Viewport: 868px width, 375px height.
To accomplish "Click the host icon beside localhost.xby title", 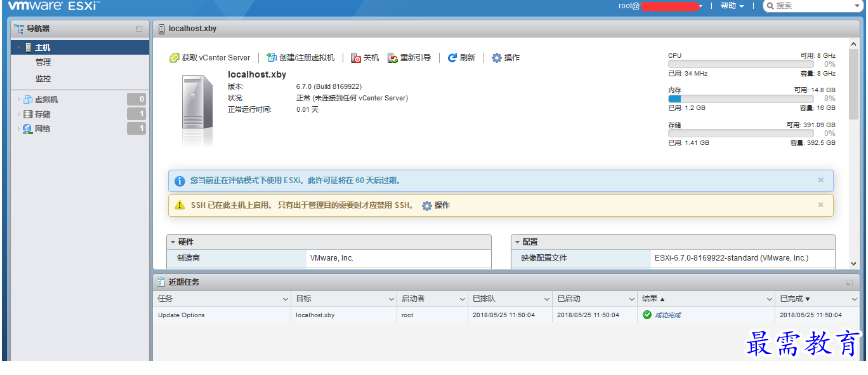I will point(161,29).
